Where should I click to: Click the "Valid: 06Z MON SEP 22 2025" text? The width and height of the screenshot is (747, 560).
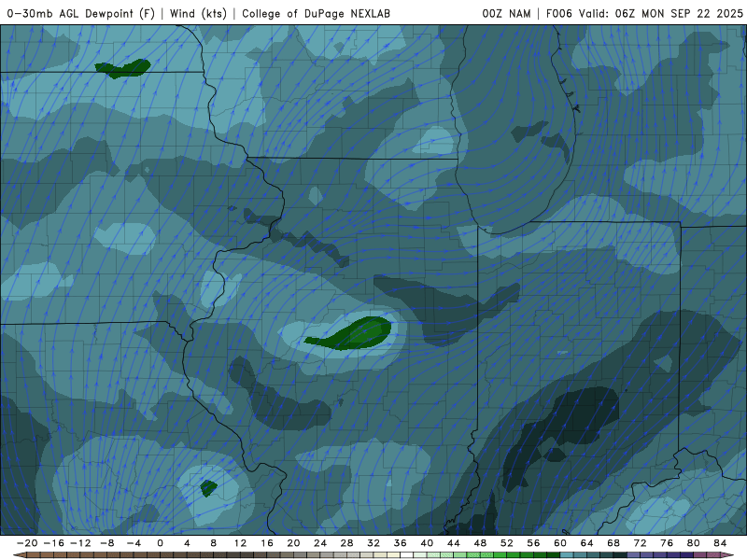(x=661, y=13)
